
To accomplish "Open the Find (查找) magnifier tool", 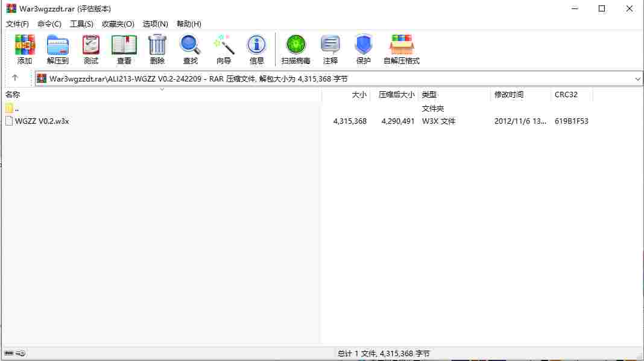I will 190,50.
